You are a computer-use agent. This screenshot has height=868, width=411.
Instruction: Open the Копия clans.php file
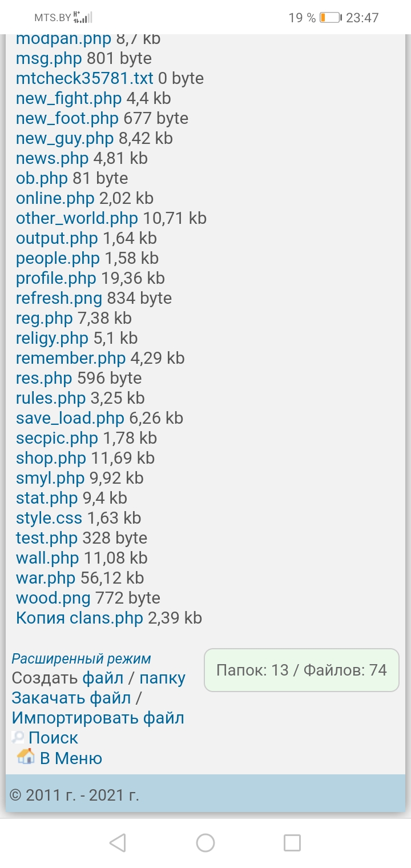pos(79,618)
